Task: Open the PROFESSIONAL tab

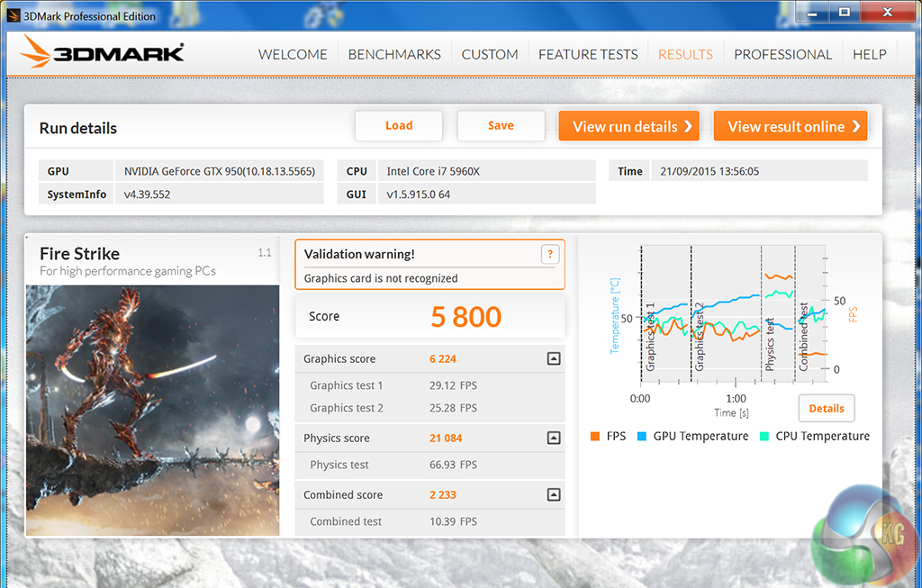Action: click(782, 55)
